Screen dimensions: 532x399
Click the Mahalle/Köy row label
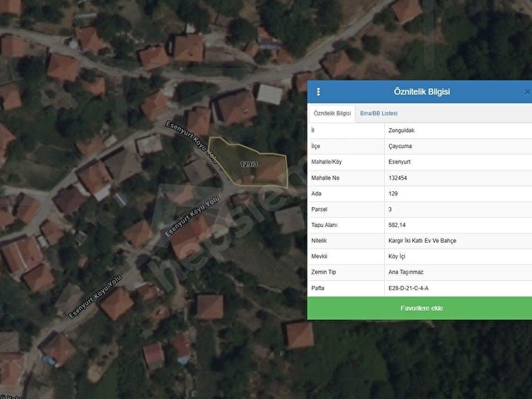pos(327,162)
